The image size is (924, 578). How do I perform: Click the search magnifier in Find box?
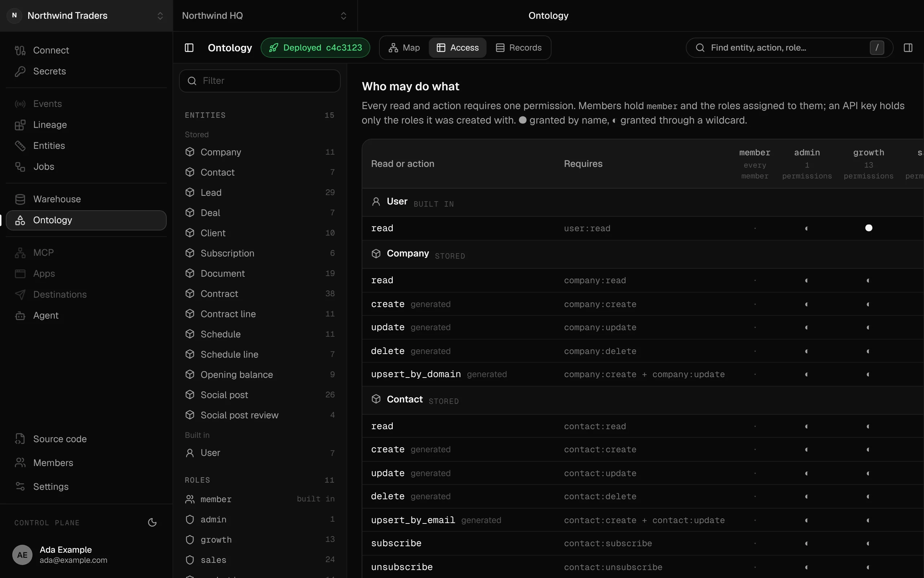700,48
